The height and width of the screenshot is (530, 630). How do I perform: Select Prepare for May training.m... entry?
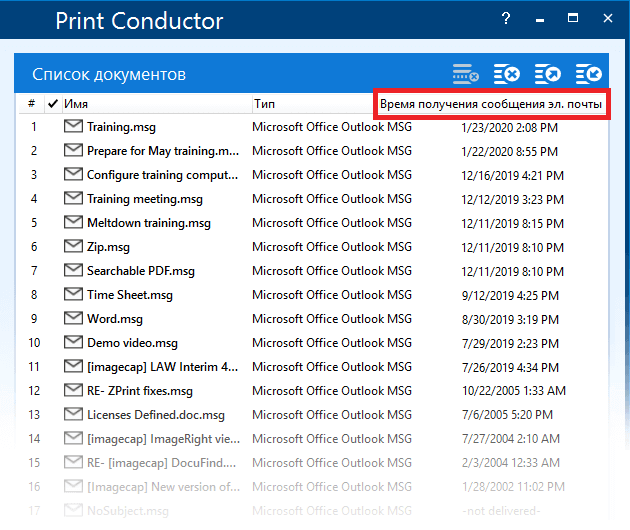(x=163, y=151)
